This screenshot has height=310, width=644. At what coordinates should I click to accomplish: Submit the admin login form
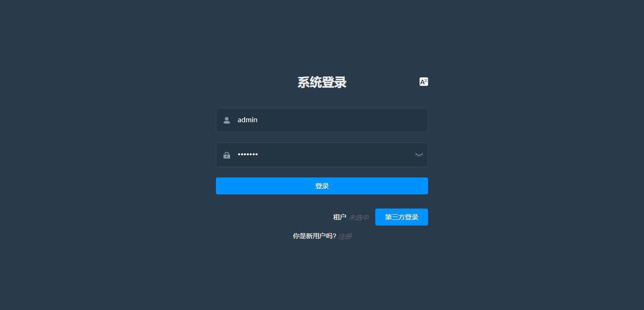tap(322, 186)
